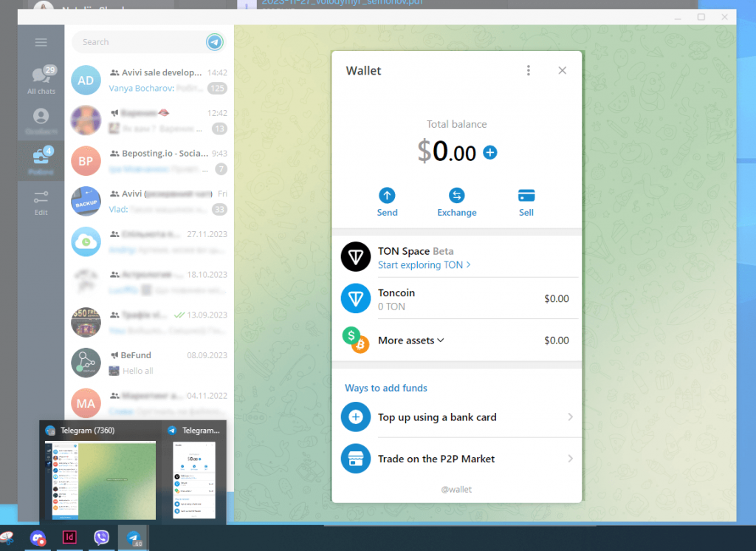Expand More assets dropdown
The width and height of the screenshot is (756, 551).
410,340
